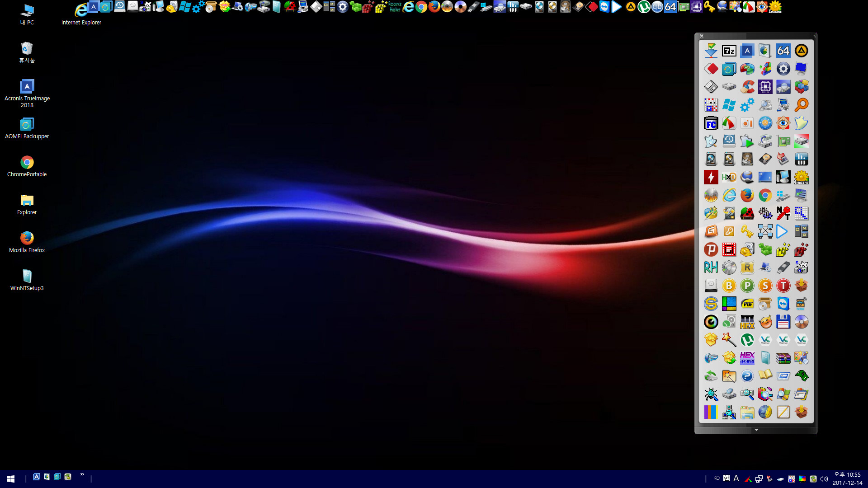Launch uTorrent from the launcher panel
868x488 pixels.
coord(747,340)
